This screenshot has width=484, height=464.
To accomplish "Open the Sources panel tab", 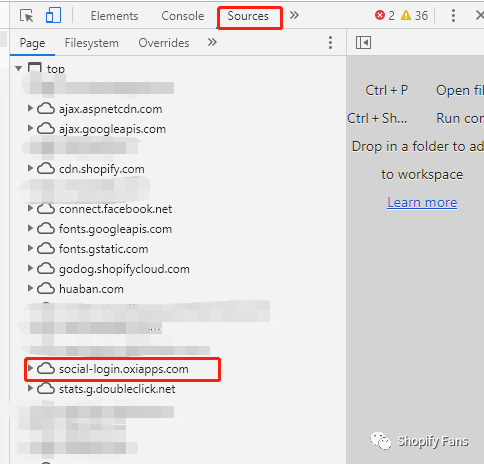I will coord(248,16).
